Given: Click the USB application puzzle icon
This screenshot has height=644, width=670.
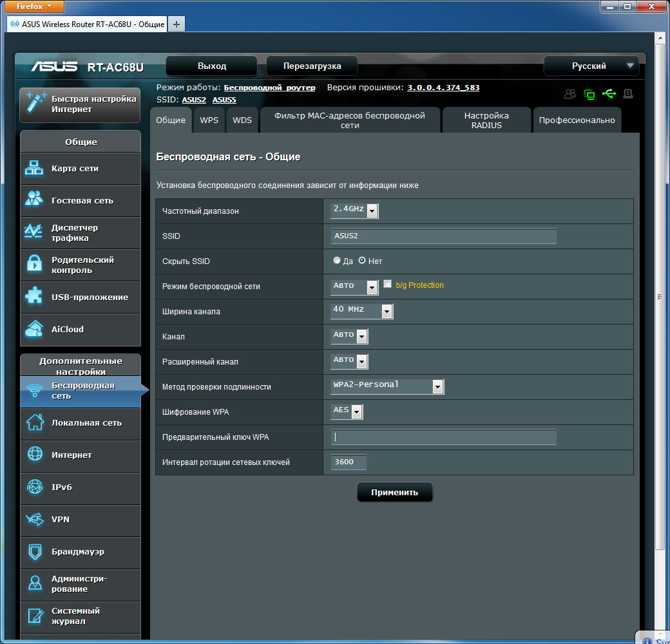Looking at the screenshot, I should pos(34,296).
